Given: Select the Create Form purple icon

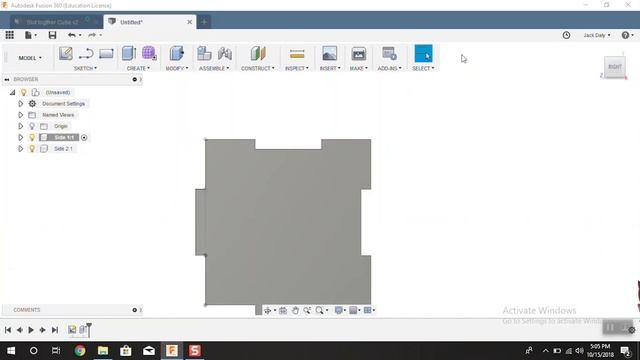Looking at the screenshot, I should pos(149,53).
